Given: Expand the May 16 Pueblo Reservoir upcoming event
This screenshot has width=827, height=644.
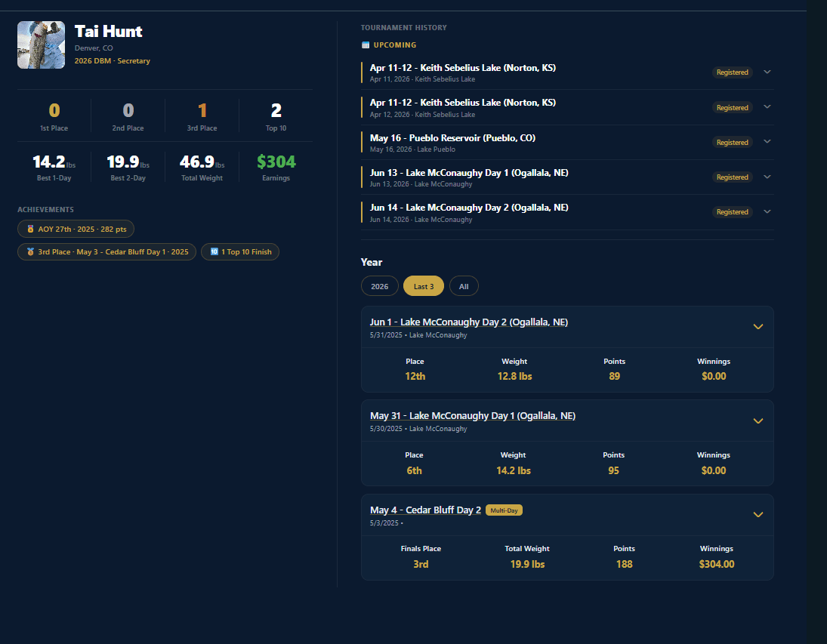Looking at the screenshot, I should coord(767,142).
